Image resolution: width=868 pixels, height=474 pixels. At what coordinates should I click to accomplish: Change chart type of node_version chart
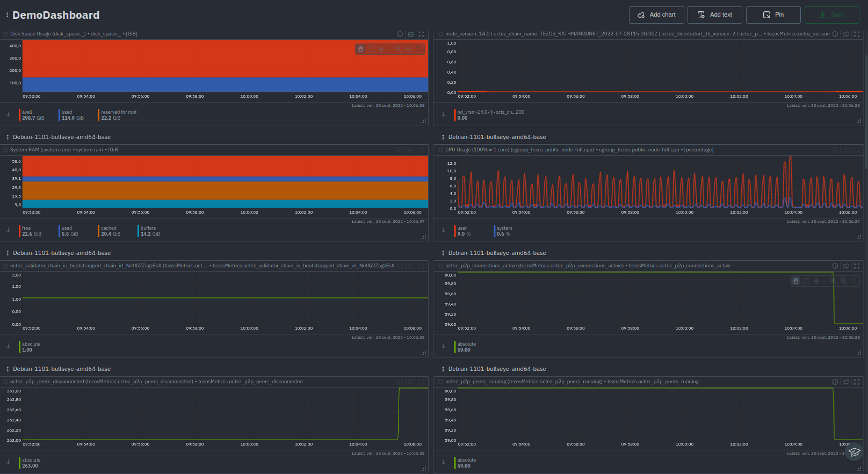846,34
